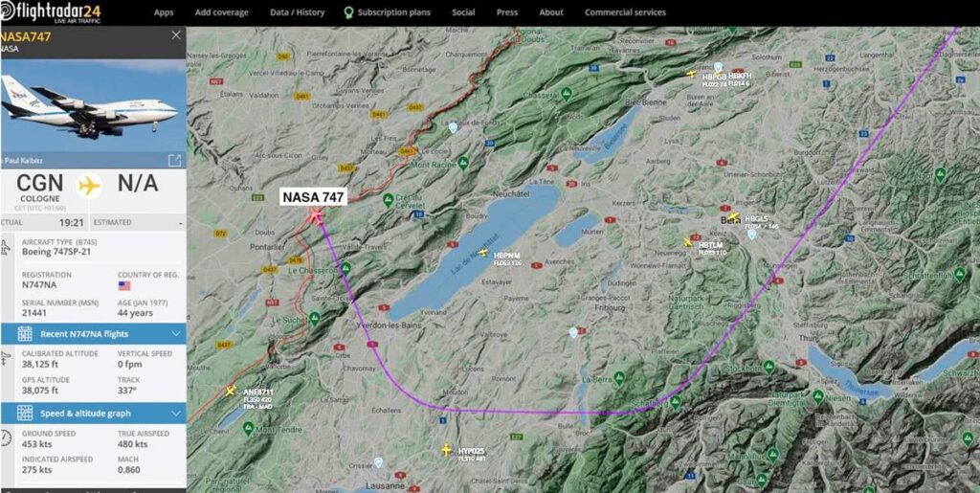This screenshot has width=980, height=493.
Task: Toggle chevron on Recent N747NA flights bar
Action: (x=176, y=334)
